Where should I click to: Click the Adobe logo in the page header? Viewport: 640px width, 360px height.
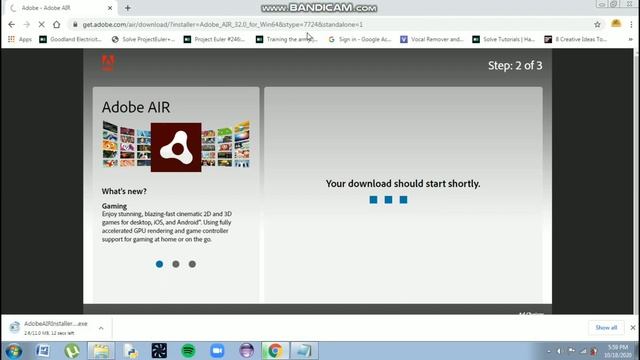(108, 62)
